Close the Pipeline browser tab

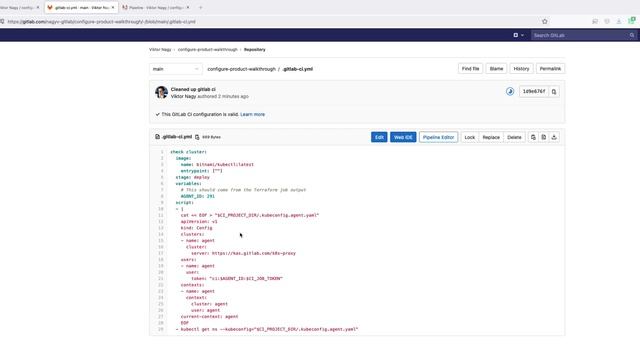tap(188, 7)
